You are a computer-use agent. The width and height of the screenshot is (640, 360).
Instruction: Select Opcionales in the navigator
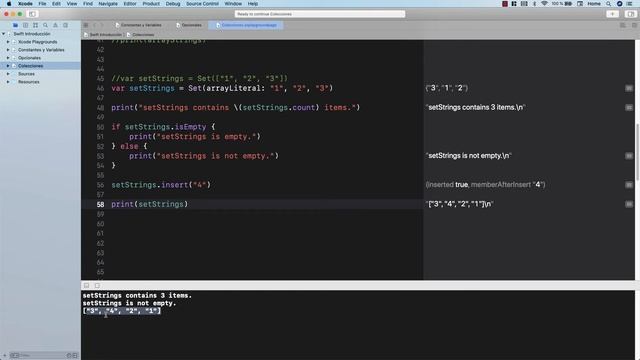point(29,58)
